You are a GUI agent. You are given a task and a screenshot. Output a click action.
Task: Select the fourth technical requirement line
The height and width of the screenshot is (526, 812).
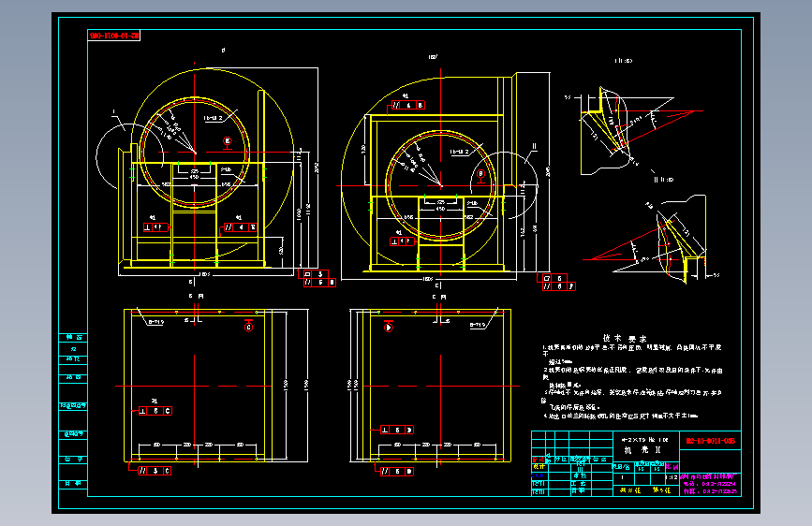tap(620, 416)
